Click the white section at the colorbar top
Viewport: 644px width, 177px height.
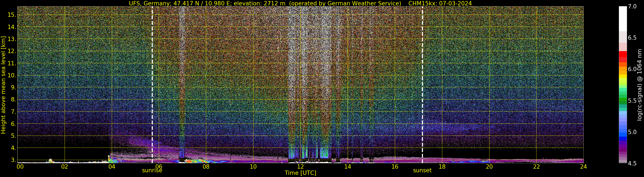tap(623, 19)
